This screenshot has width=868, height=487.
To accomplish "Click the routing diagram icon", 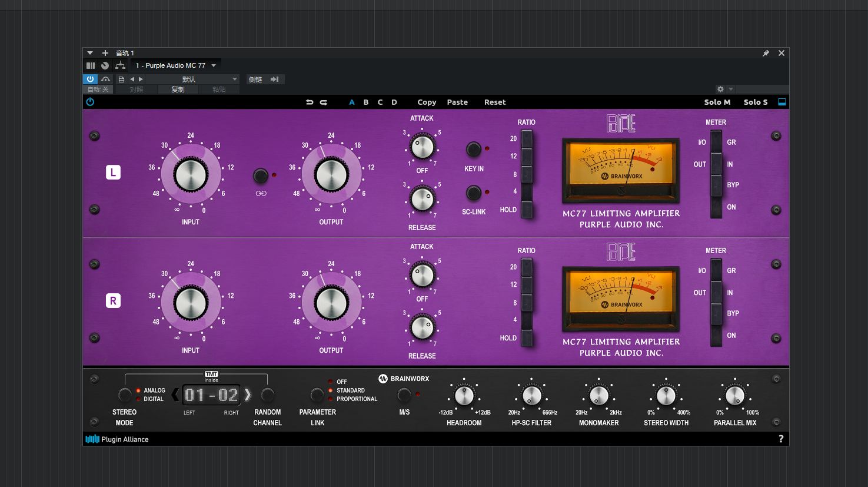I will pos(120,65).
